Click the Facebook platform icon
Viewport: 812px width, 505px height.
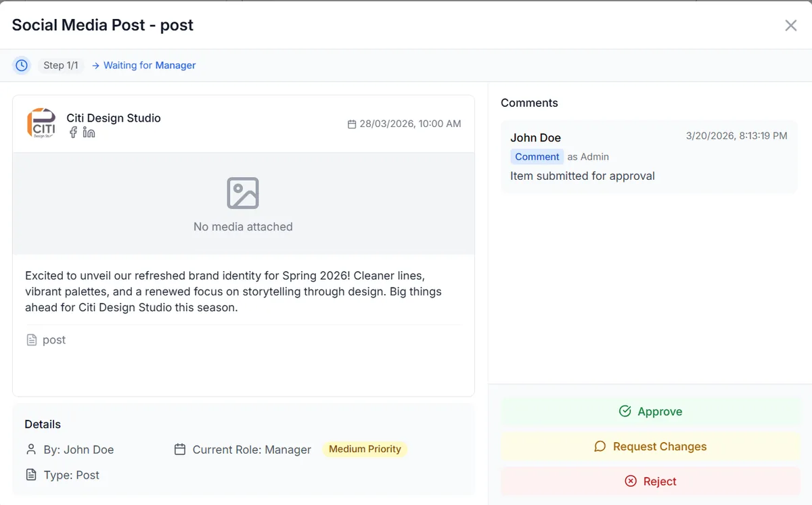72,132
